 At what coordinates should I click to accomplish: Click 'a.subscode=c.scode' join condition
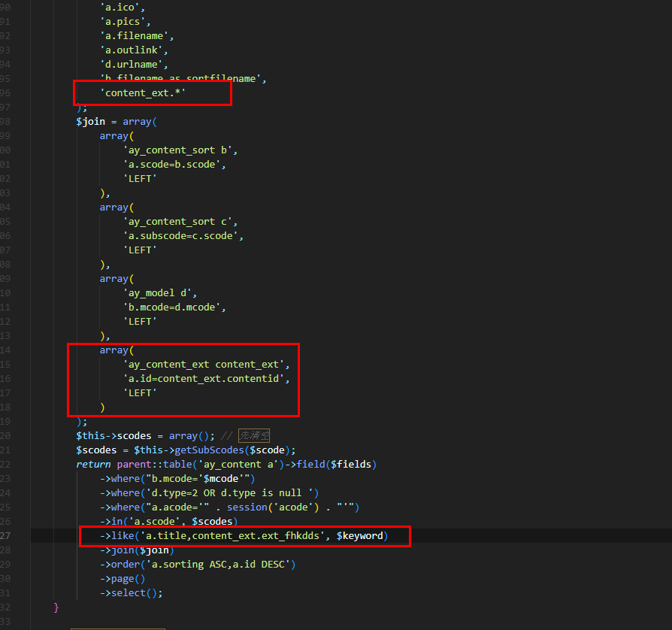tap(183, 235)
